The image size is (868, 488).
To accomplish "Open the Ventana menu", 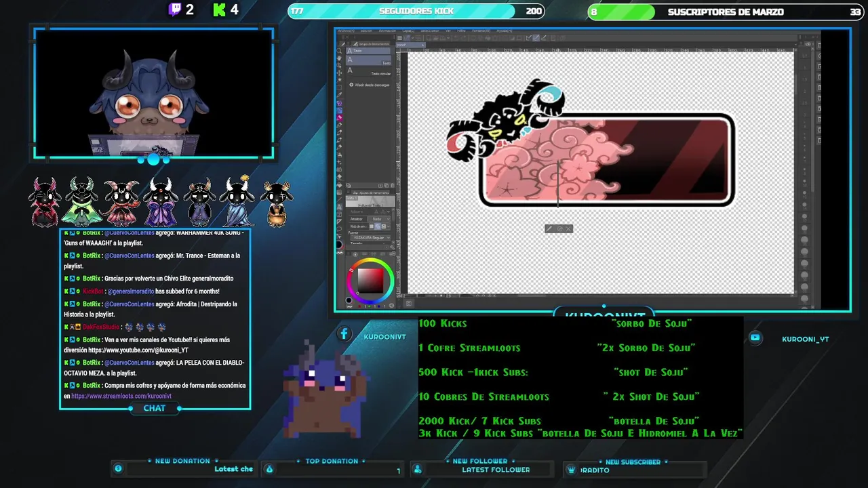I will 481,30.
